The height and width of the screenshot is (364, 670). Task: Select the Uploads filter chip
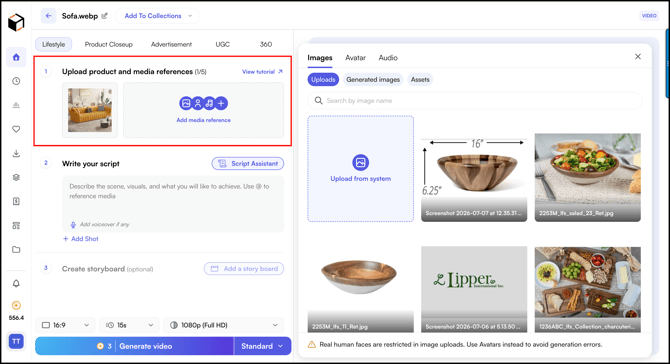point(323,79)
